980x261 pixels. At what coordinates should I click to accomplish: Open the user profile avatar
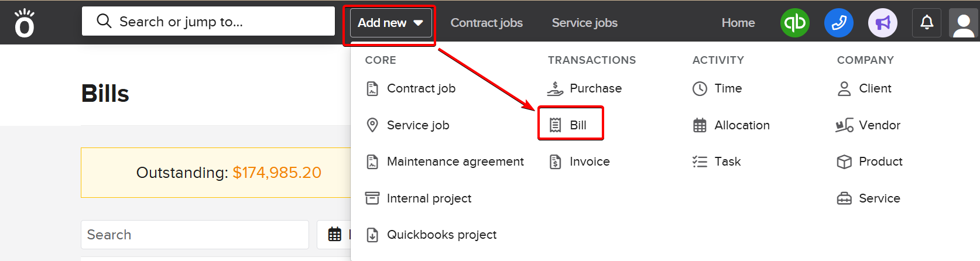click(964, 23)
